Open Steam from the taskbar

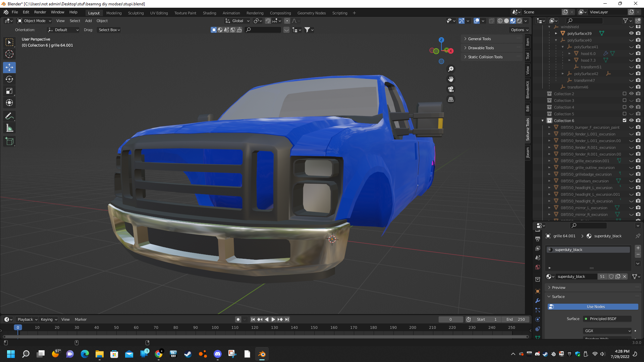tap(188, 354)
